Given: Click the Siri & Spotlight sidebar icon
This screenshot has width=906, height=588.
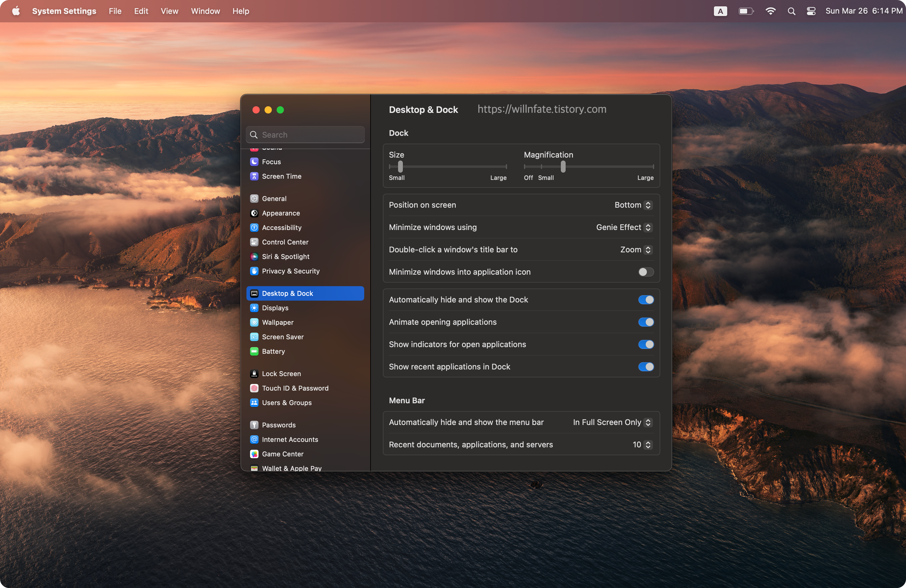Looking at the screenshot, I should [254, 257].
